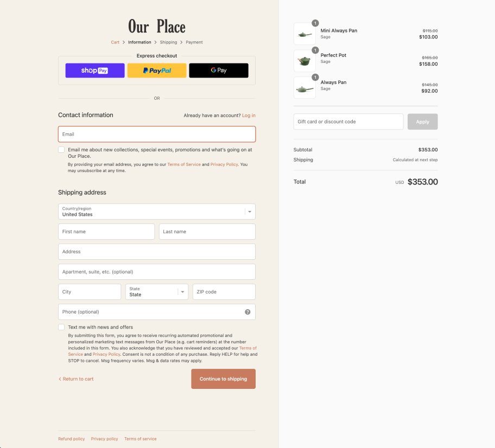The height and width of the screenshot is (448, 495).
Task: Tick the Text me with news and offers checkbox
Action: click(61, 327)
